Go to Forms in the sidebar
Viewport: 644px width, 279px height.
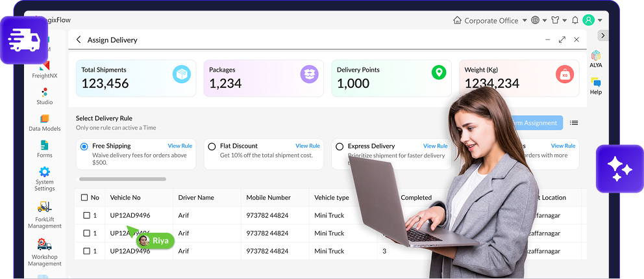tap(44, 148)
